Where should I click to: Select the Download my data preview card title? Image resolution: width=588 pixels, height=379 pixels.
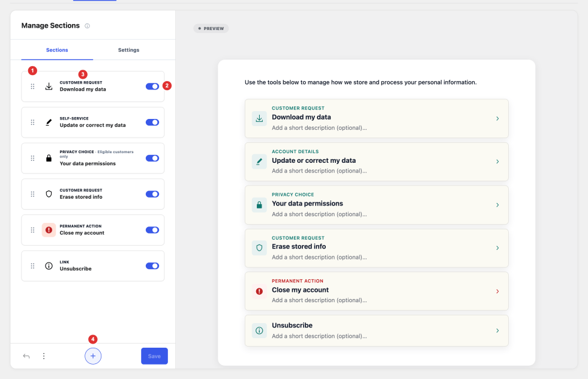pos(301,117)
